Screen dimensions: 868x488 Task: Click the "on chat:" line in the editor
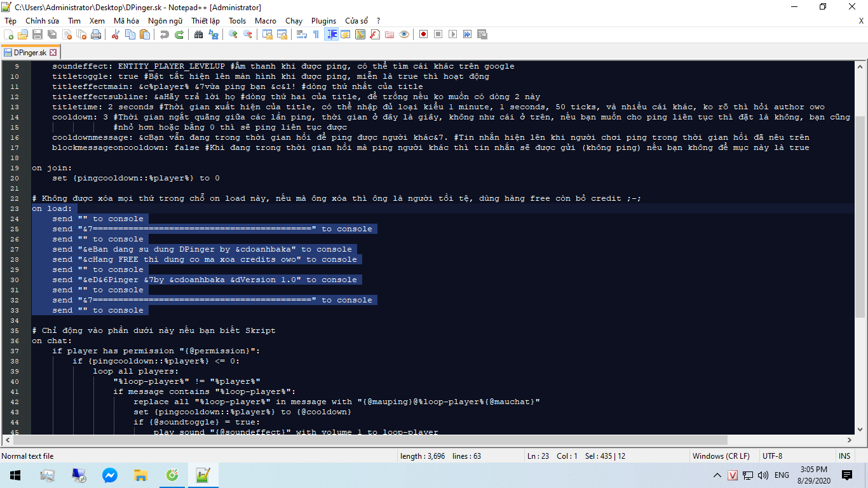[x=52, y=341]
